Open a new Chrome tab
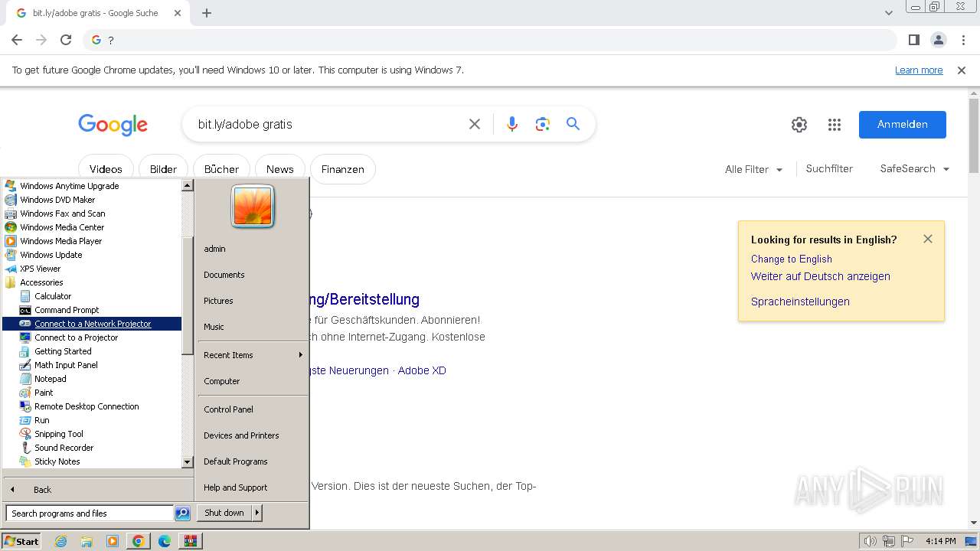The width and height of the screenshot is (980, 551). [x=207, y=13]
